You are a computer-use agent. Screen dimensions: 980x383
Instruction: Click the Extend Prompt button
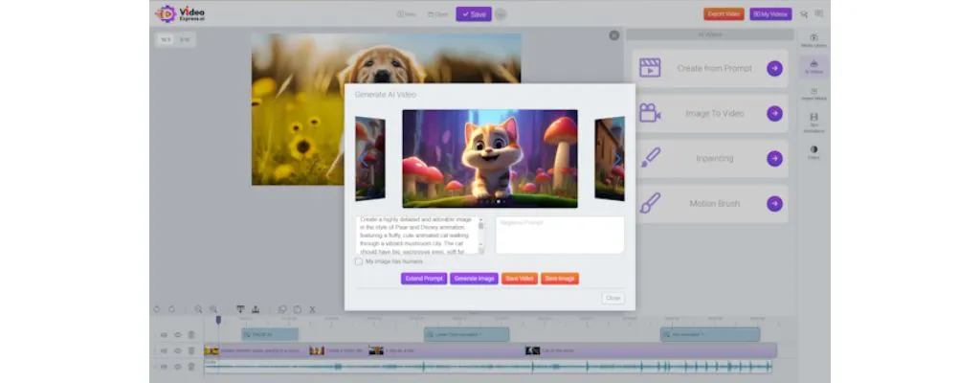point(424,279)
